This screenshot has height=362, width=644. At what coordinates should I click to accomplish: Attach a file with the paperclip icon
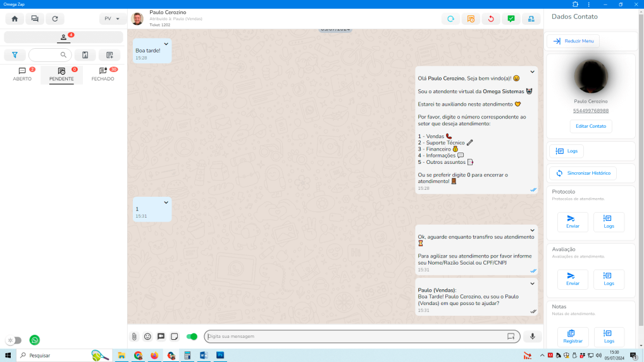tap(134, 337)
